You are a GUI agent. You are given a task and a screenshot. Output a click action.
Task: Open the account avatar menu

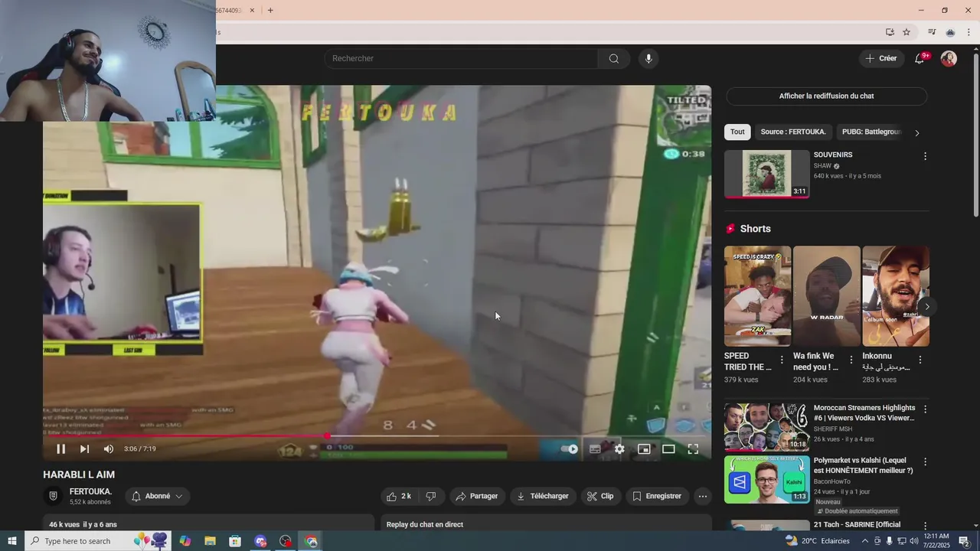tap(949, 59)
